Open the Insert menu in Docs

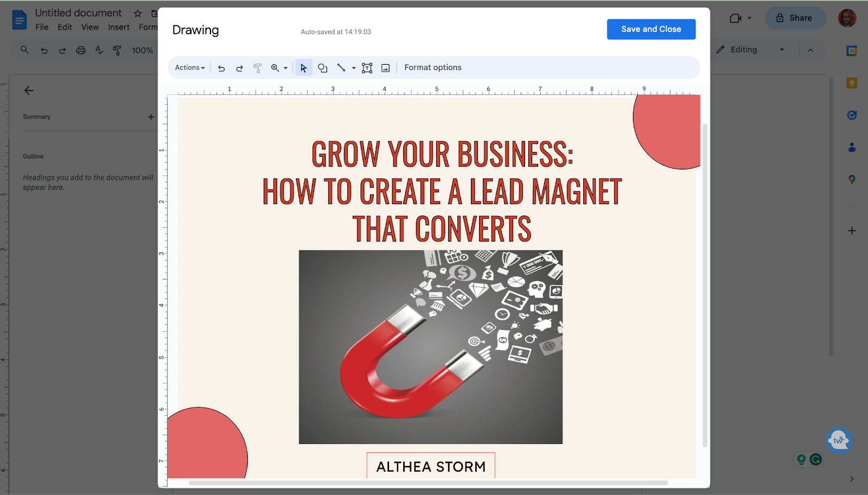pos(119,27)
